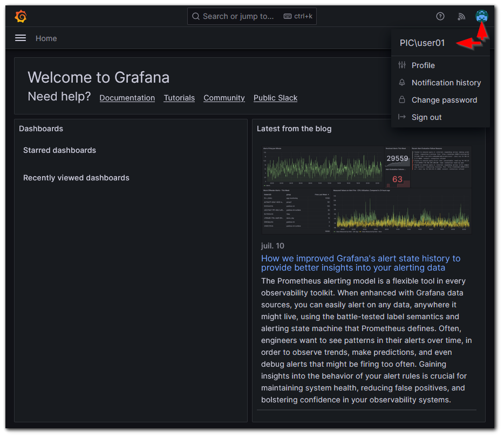Click the Change password lock icon
504x438 pixels.
(x=402, y=100)
